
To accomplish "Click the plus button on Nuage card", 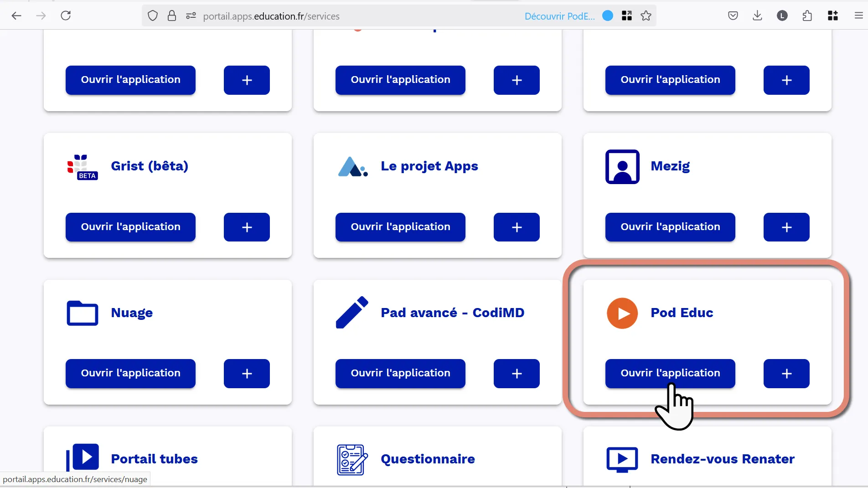I will tap(247, 374).
